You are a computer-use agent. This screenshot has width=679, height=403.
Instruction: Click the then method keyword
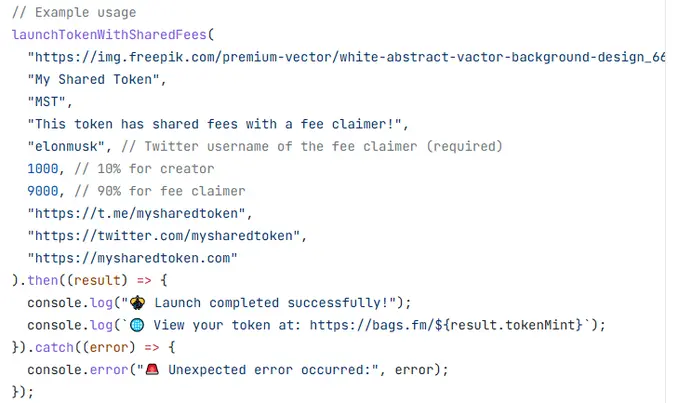(43, 280)
